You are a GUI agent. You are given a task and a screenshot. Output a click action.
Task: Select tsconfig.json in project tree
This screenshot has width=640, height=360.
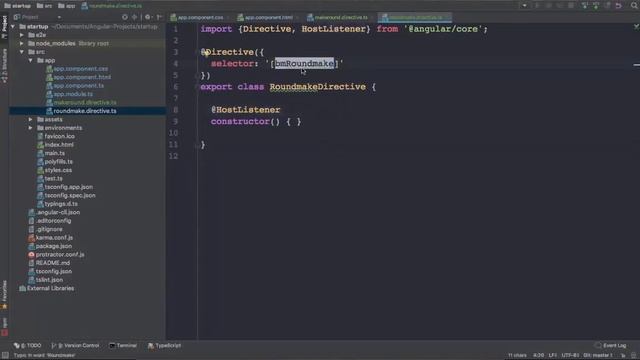[x=53, y=271]
